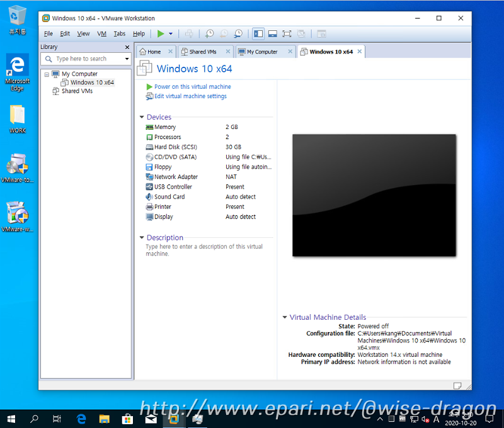Toggle the thumbnail bar view icon
This screenshot has height=428, width=504.
coord(273,34)
